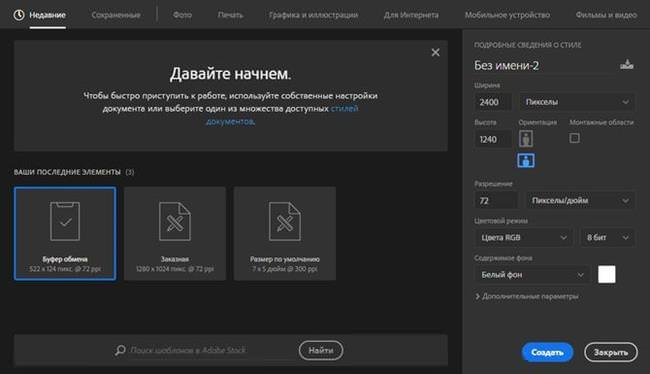Open the Фильмы и видео tab

tap(606, 15)
